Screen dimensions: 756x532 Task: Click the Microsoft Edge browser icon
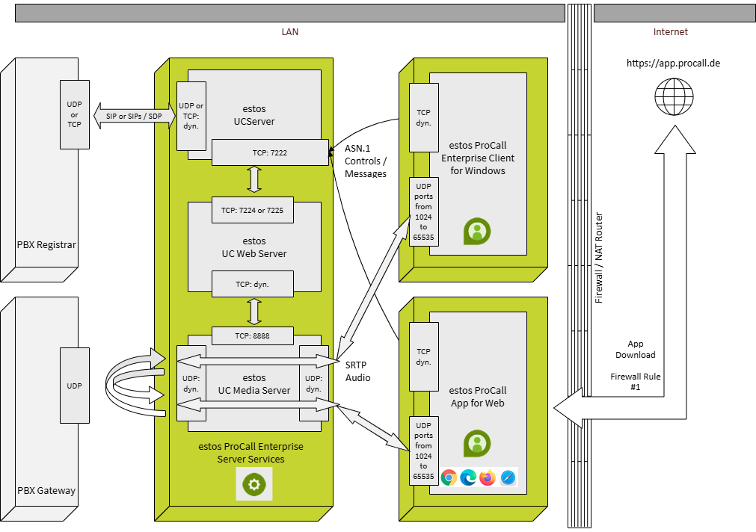tap(469, 477)
